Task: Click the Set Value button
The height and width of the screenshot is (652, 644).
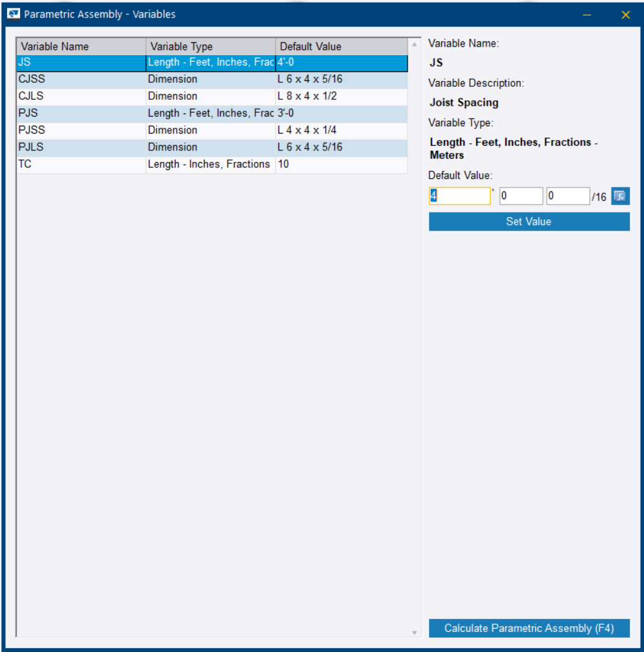Action: (x=529, y=222)
